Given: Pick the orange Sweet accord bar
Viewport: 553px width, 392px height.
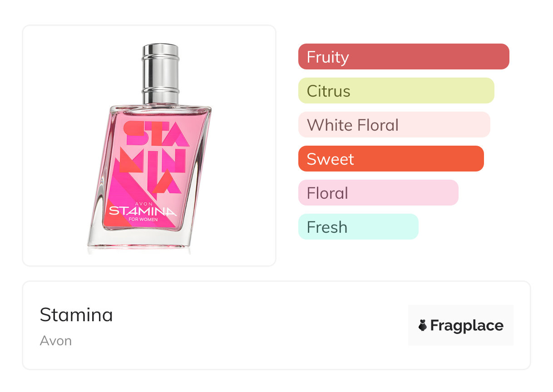Looking at the screenshot, I should pos(390,159).
